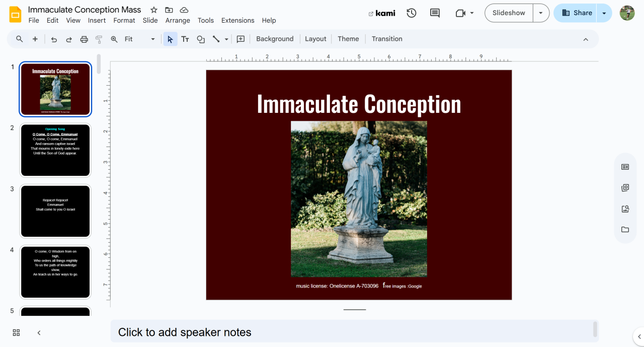Click the undo arrow icon
The image size is (644, 347).
click(54, 39)
